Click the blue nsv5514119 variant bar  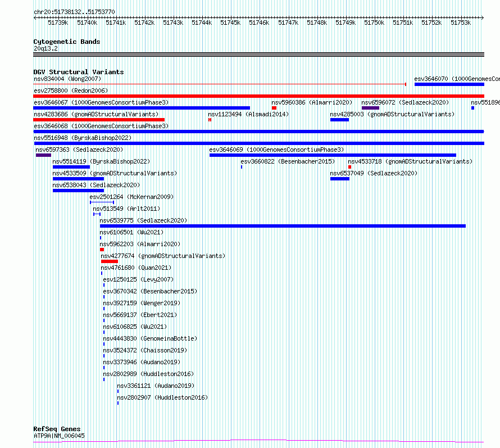pos(71,167)
